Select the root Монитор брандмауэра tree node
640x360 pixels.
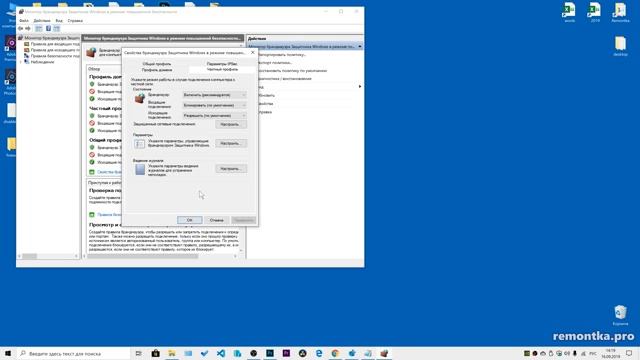pos(49,38)
